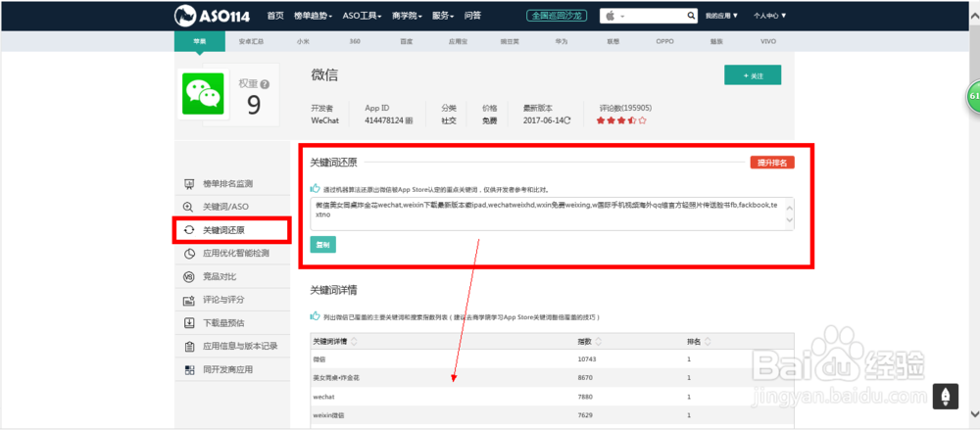Expand the 我的应用 dropdown
The image size is (980, 430).
click(x=722, y=16)
